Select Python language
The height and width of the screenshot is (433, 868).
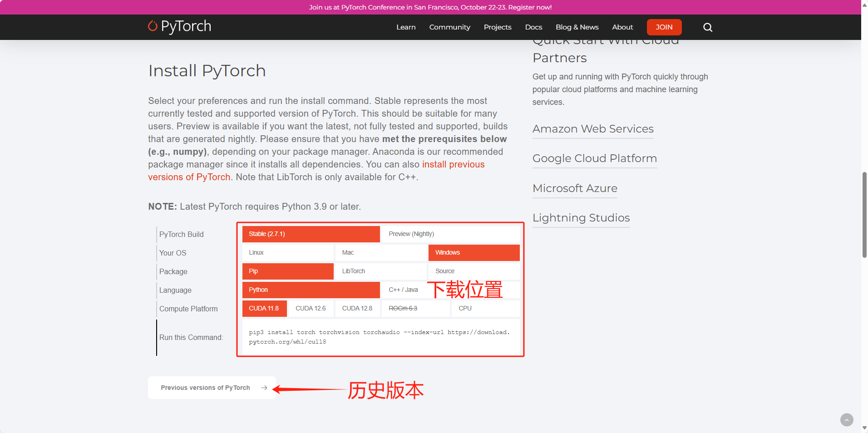(x=311, y=290)
